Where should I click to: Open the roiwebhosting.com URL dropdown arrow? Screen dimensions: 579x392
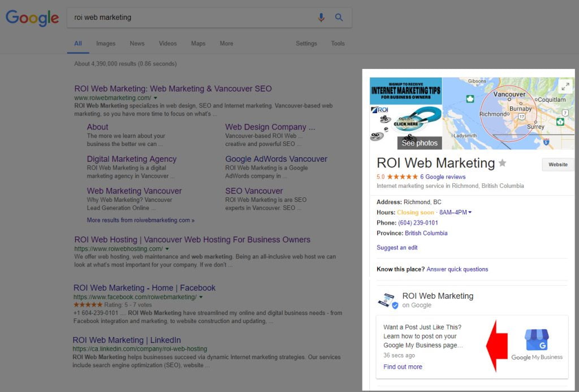point(167,249)
